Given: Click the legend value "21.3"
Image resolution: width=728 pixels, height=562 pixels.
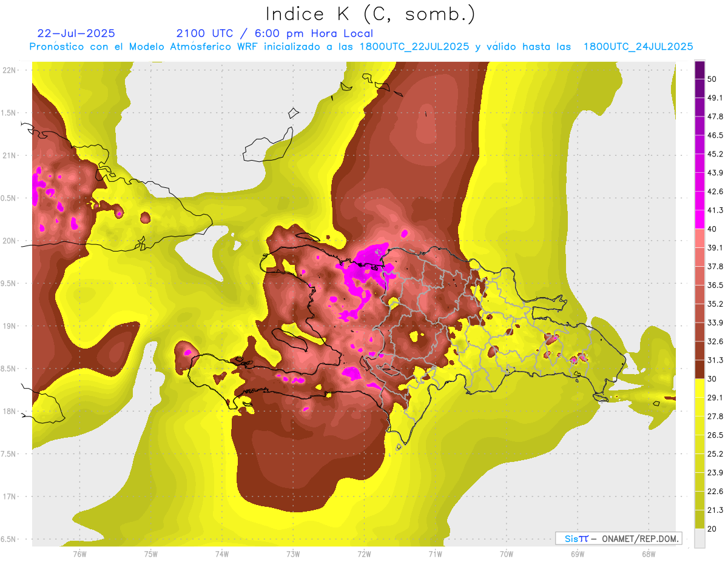Looking at the screenshot, I should pyautogui.click(x=715, y=510).
